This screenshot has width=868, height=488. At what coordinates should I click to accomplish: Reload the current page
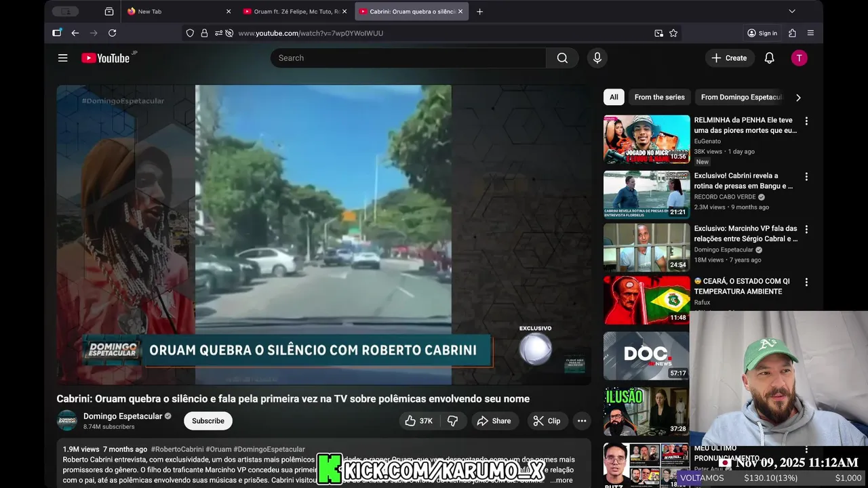coord(113,33)
